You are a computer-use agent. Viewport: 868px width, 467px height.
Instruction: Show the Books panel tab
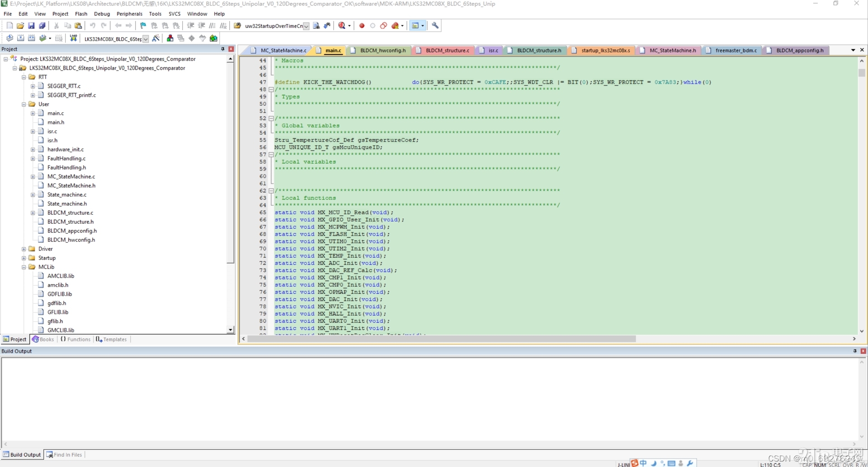[x=43, y=340]
